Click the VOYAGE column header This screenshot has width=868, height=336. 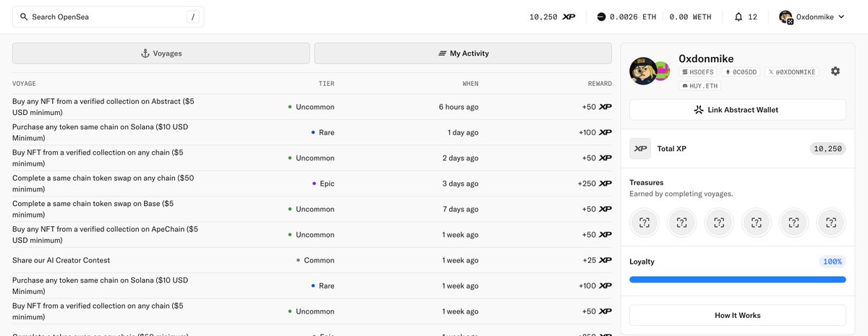24,84
